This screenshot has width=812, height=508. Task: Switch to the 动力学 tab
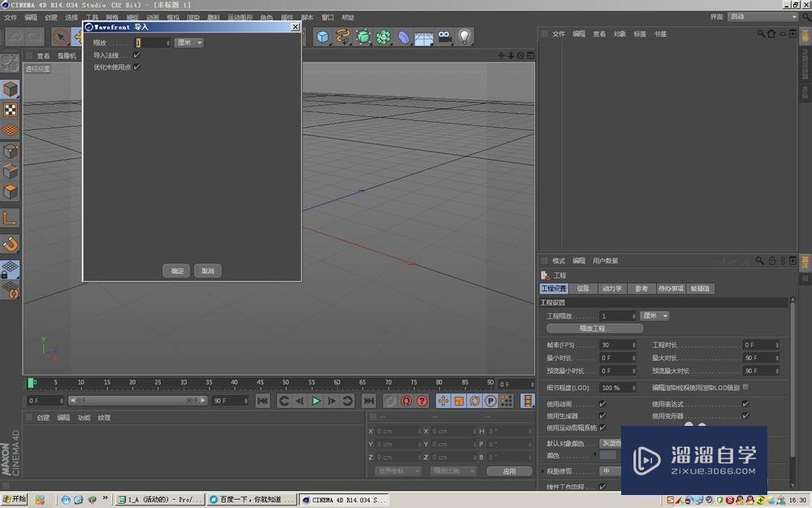[611, 288]
